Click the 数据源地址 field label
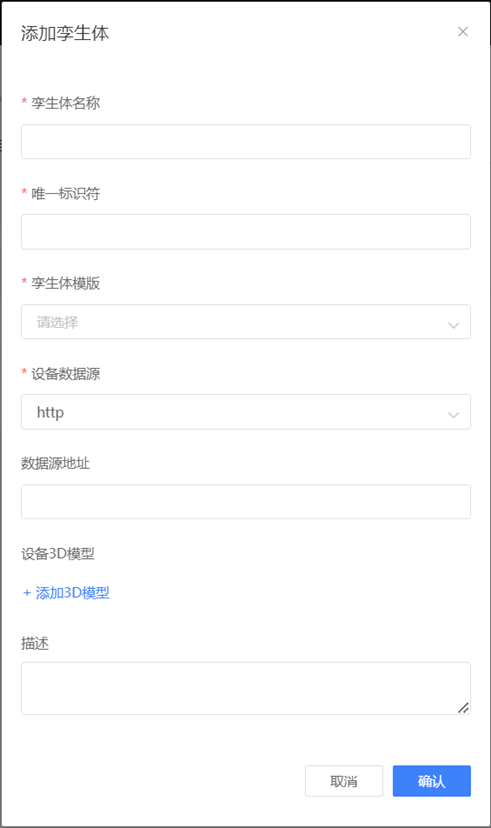The image size is (491, 828). tap(55, 463)
